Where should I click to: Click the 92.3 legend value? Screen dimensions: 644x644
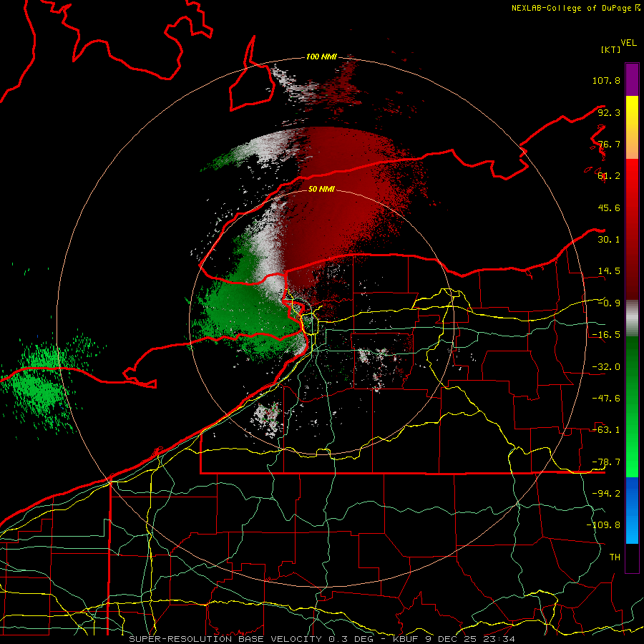click(x=609, y=112)
